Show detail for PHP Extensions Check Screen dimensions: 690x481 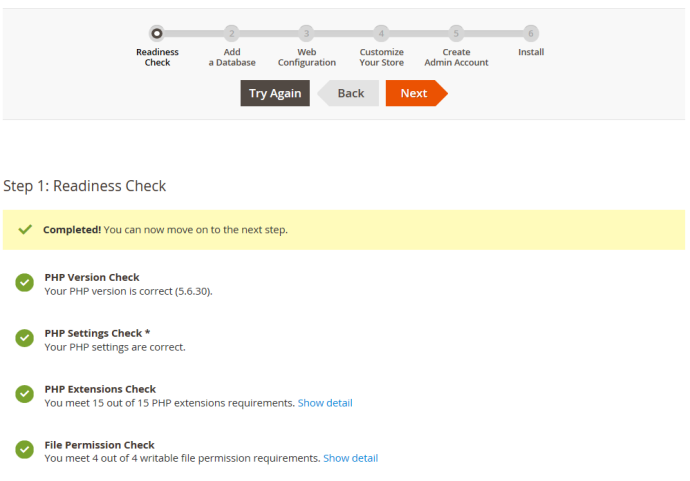(325, 403)
